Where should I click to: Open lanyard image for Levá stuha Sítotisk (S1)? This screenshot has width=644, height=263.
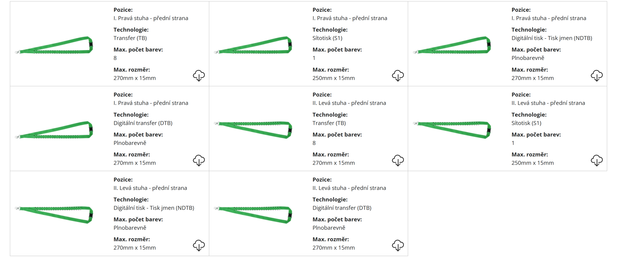click(452, 130)
